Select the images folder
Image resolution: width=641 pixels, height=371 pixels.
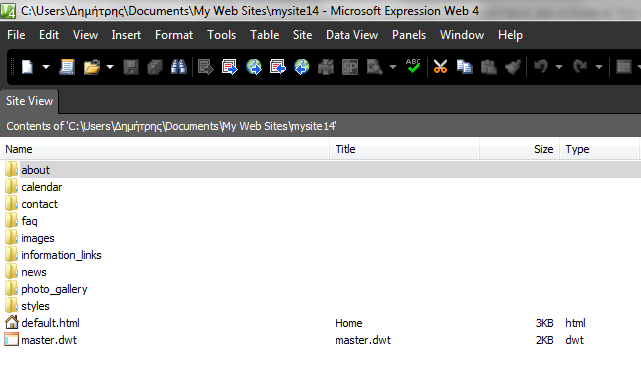click(x=37, y=238)
